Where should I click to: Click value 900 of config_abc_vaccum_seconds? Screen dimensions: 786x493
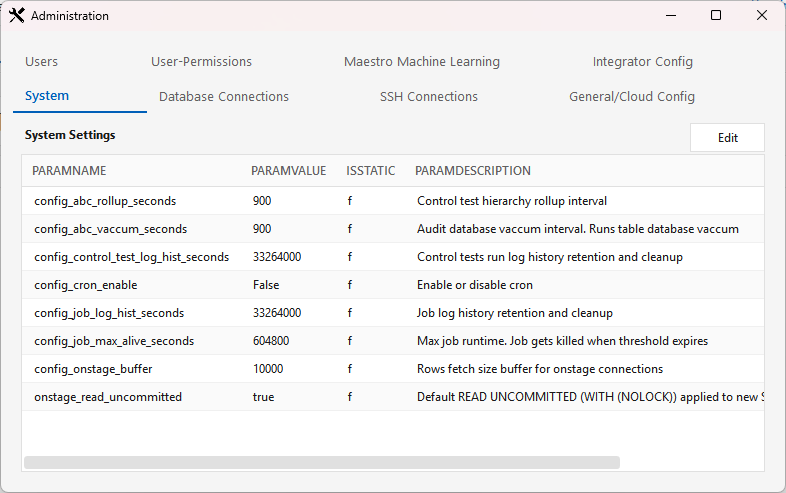tap(262, 229)
